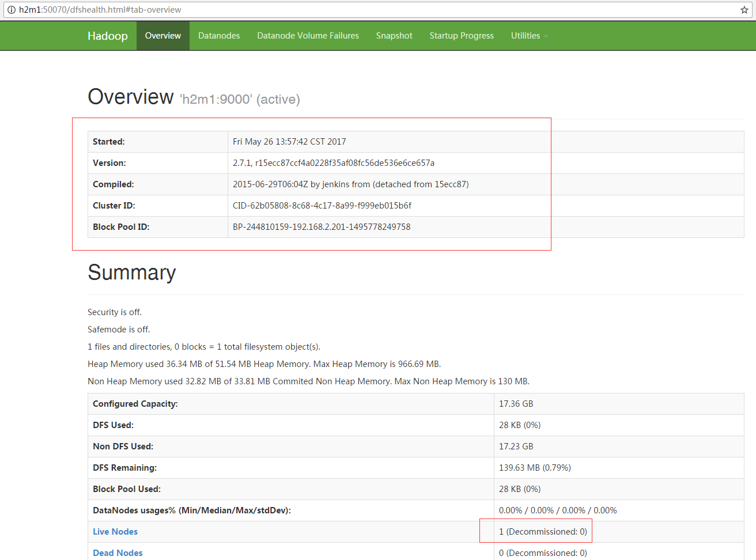Click the Block Pool ID: row label
Image resolution: width=756 pixels, height=560 pixels.
(x=121, y=227)
